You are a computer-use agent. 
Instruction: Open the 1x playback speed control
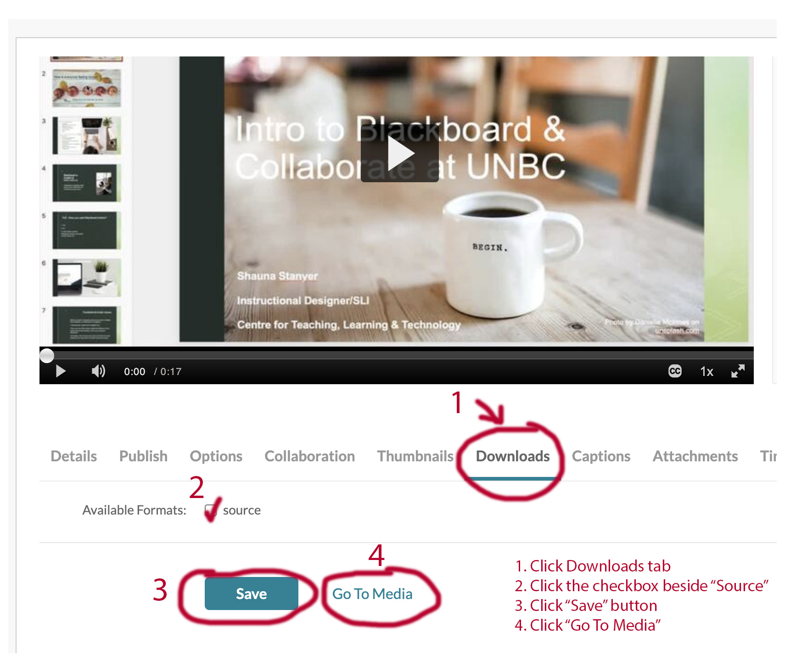pyautogui.click(x=706, y=371)
